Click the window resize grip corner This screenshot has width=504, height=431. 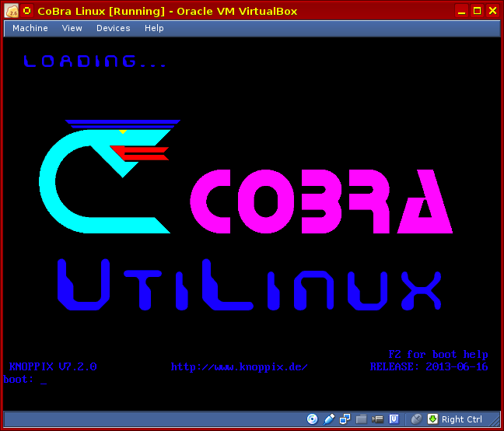tap(497, 424)
